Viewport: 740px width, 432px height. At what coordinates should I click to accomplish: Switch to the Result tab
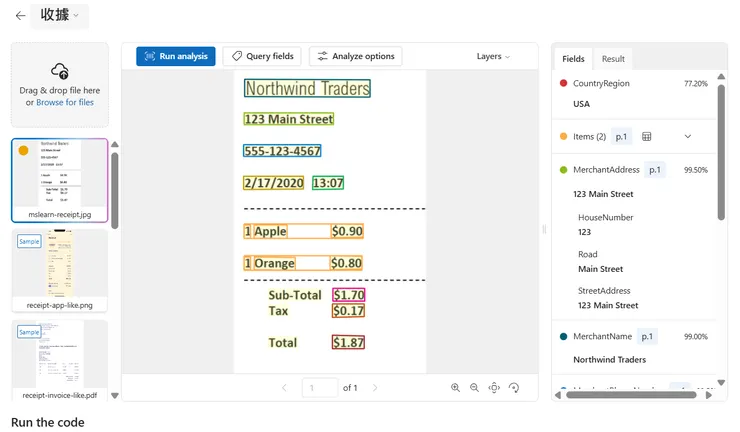[613, 59]
